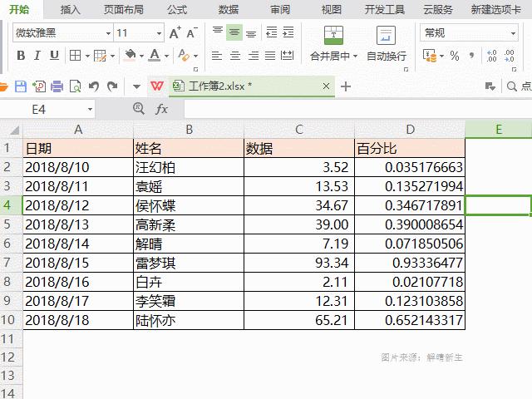Viewport: 532px width, 399px height.
Task: Click the fx insert function icon
Action: [161, 109]
